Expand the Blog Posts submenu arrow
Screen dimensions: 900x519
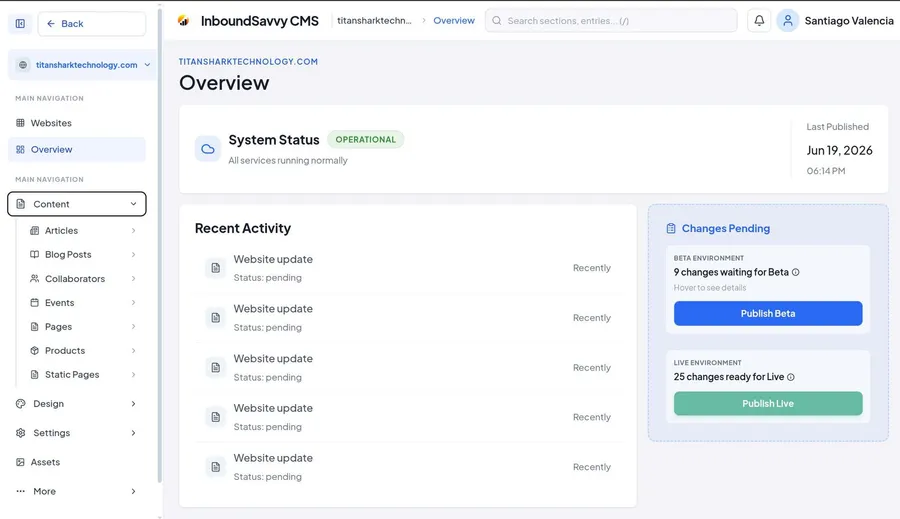point(133,254)
